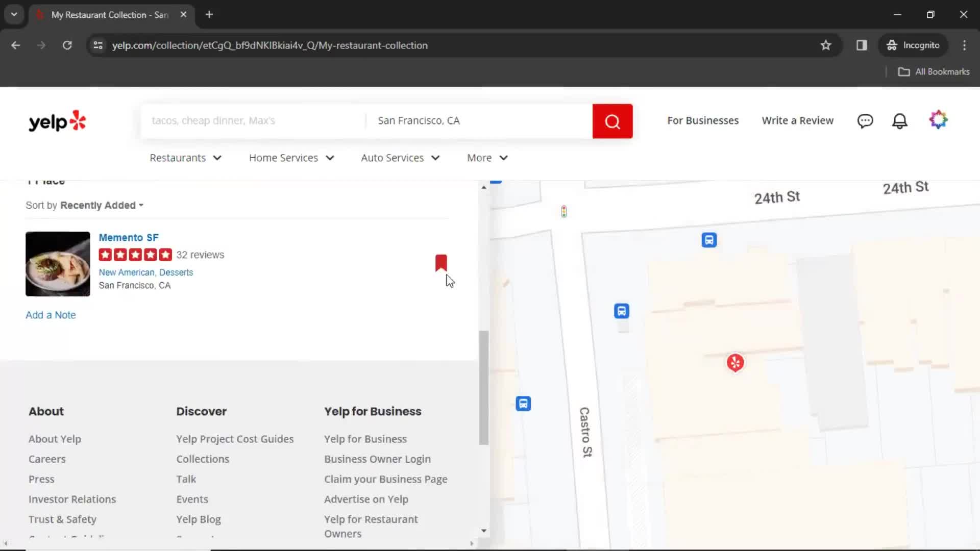Open Yelp Blog footer link
The image size is (980, 551).
pos(199,519)
